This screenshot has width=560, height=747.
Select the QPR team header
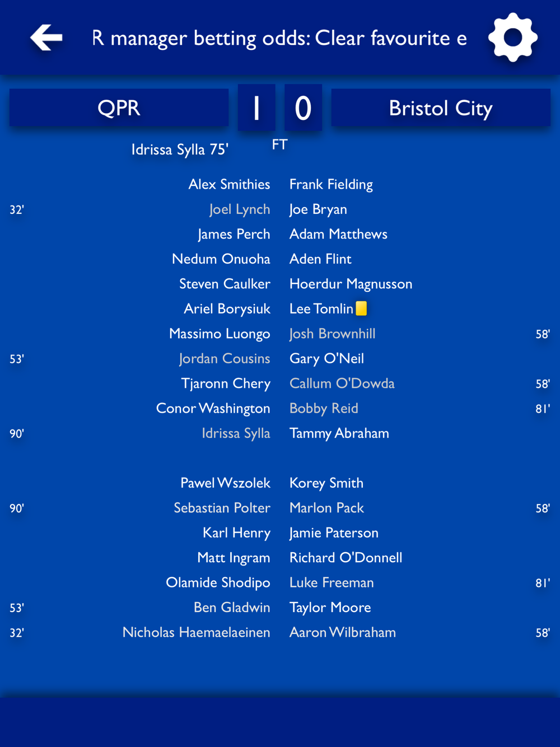[x=119, y=108]
